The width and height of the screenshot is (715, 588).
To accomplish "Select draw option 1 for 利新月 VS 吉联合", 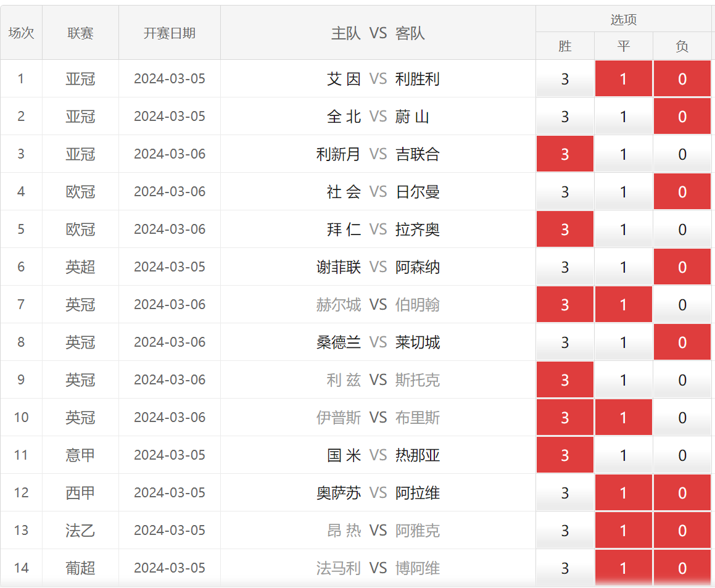I will pos(623,154).
